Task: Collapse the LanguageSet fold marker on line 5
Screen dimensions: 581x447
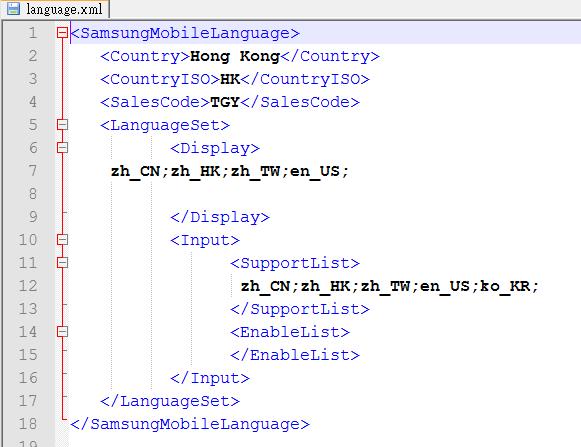Action: pyautogui.click(x=62, y=125)
